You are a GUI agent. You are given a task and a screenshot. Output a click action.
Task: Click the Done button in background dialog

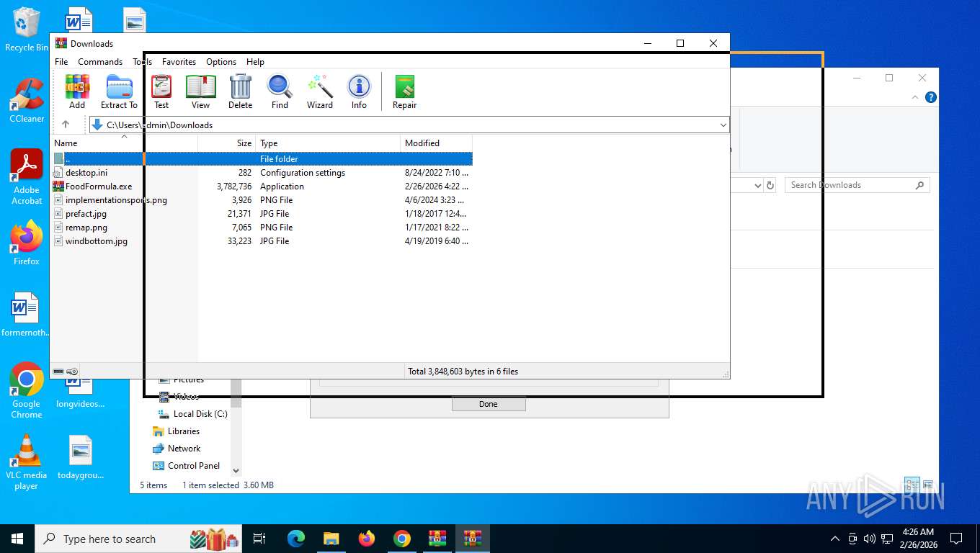pos(489,404)
